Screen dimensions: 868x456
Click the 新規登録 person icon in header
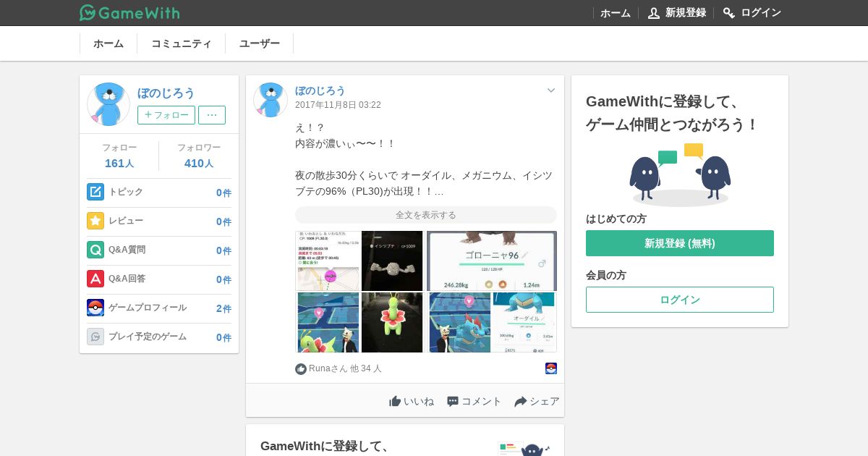point(654,13)
